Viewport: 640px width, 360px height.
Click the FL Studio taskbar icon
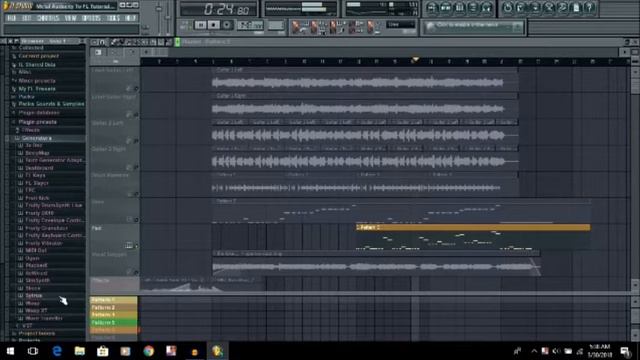click(x=217, y=351)
